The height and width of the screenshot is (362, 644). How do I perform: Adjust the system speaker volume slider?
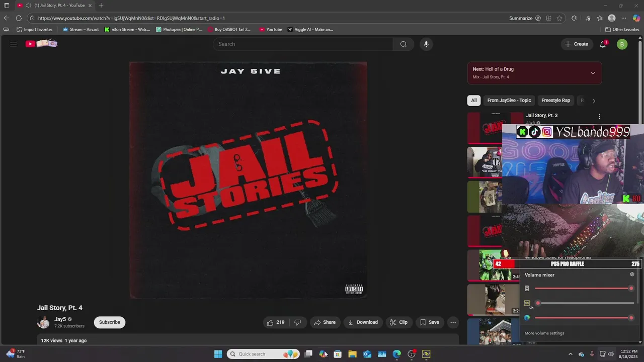pyautogui.click(x=583, y=289)
